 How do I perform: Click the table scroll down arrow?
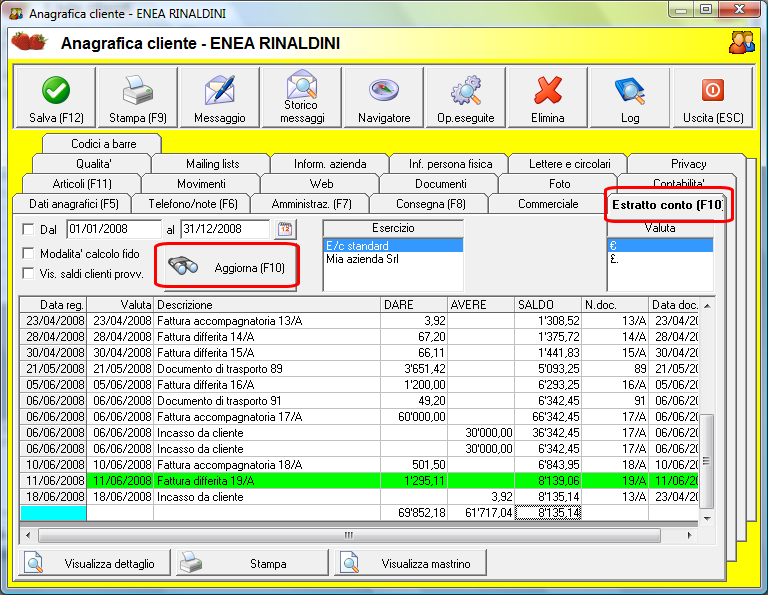pyautogui.click(x=707, y=518)
